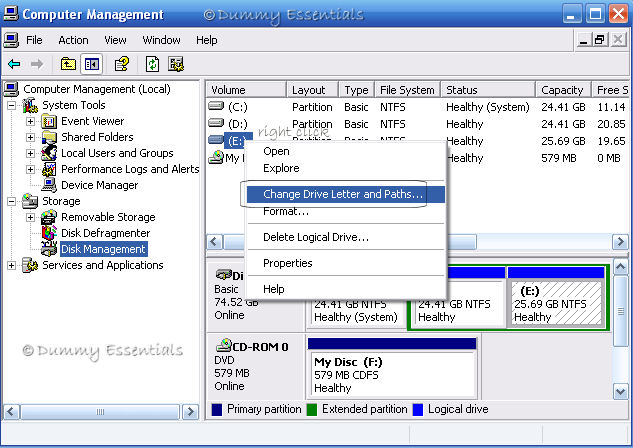Image resolution: width=633 pixels, height=448 pixels.
Task: Click tree pane left scroll arrow
Action: coord(11,412)
